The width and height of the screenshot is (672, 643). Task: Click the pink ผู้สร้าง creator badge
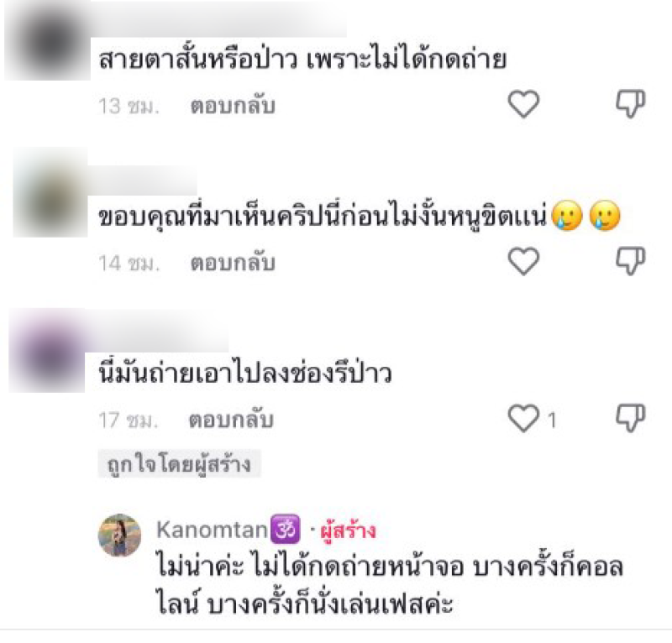tap(348, 531)
